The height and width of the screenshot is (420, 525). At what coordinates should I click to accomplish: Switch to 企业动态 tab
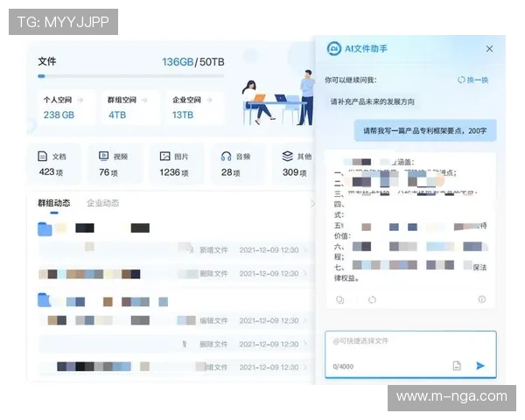tap(102, 203)
